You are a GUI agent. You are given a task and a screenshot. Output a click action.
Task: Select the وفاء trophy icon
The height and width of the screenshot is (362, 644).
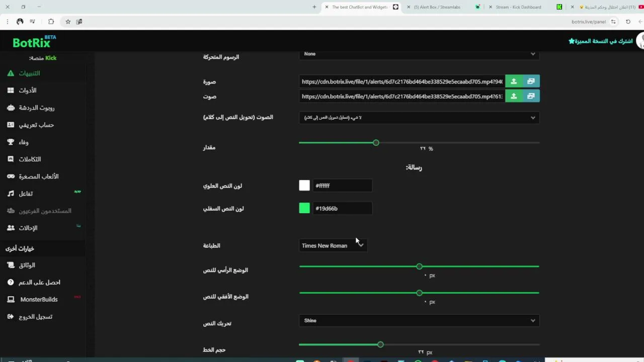(11, 142)
